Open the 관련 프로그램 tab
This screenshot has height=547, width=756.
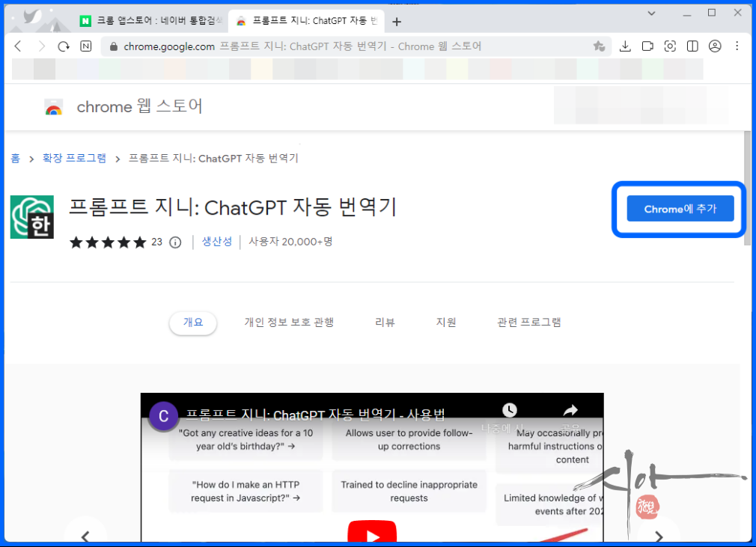(x=529, y=323)
